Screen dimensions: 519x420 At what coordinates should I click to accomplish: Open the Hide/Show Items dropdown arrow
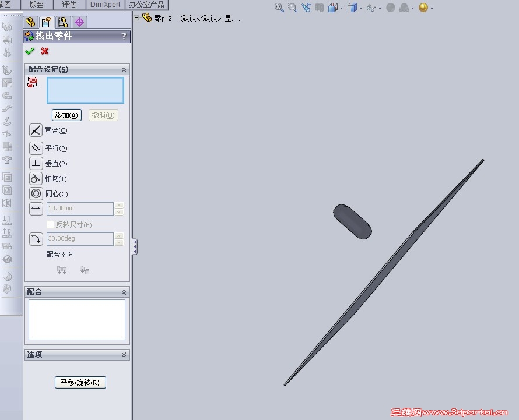coord(380,8)
